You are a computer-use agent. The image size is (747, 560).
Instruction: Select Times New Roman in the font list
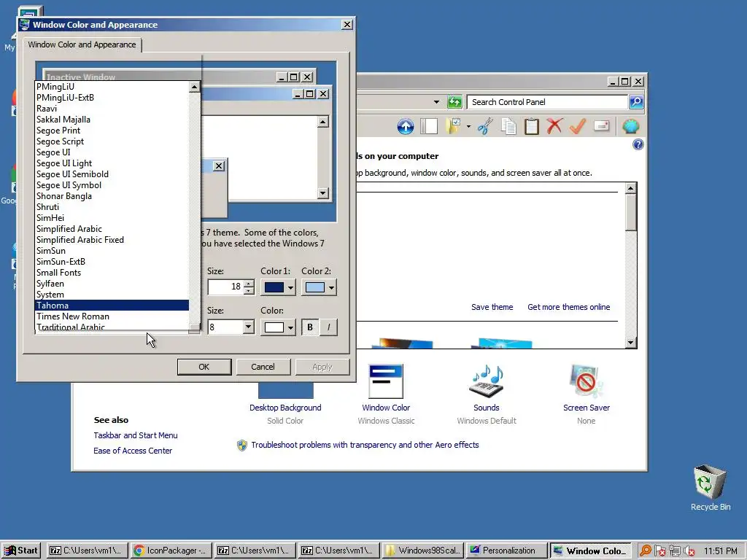(x=112, y=316)
